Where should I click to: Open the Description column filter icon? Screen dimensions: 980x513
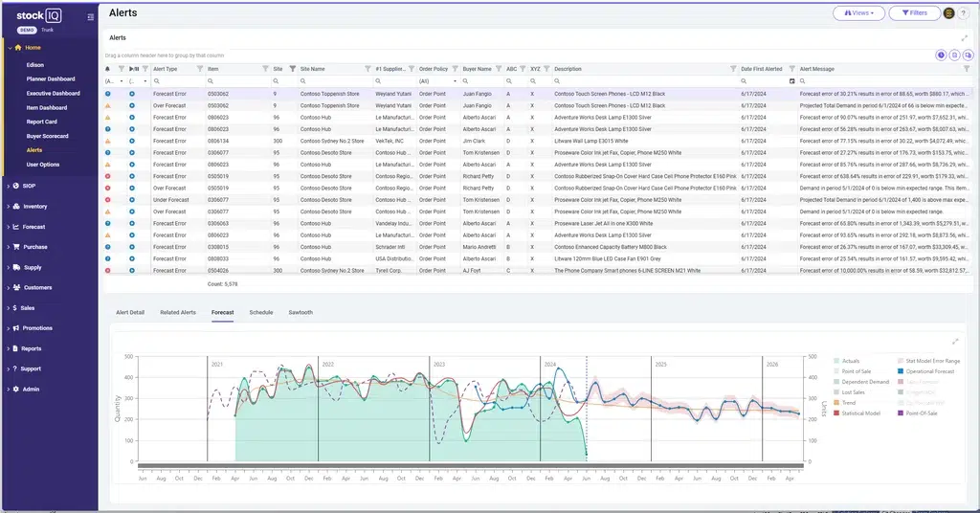tap(733, 69)
